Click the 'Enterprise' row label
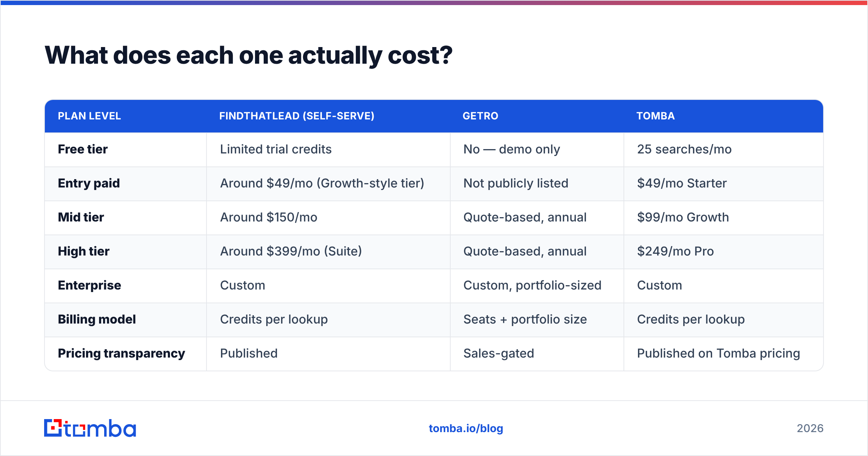Image resolution: width=868 pixels, height=456 pixels. click(89, 285)
